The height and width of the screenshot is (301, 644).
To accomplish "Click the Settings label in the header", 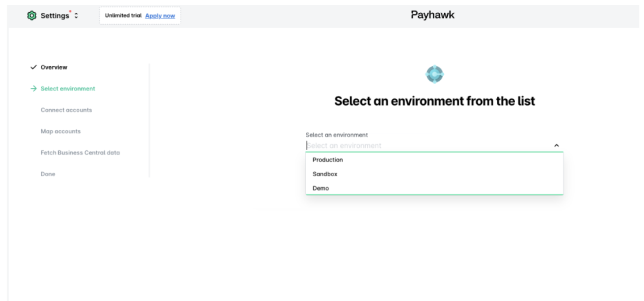I will tap(55, 16).
